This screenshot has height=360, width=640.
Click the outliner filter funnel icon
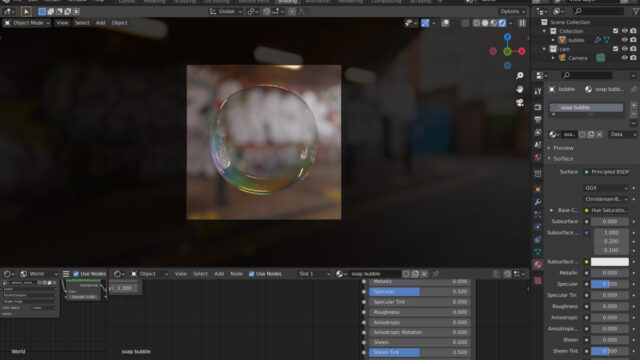point(636,11)
